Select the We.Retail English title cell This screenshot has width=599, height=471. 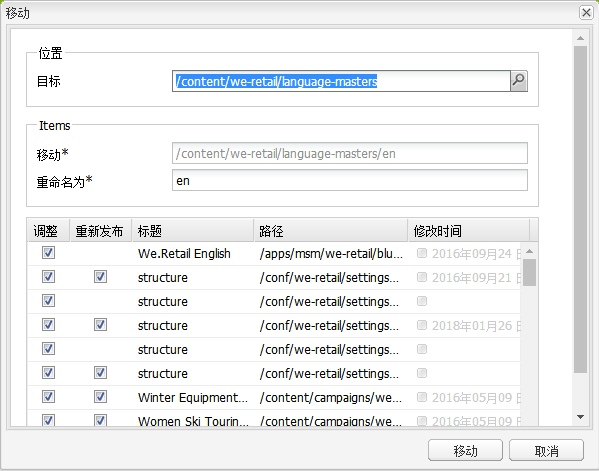pyautogui.click(x=184, y=254)
